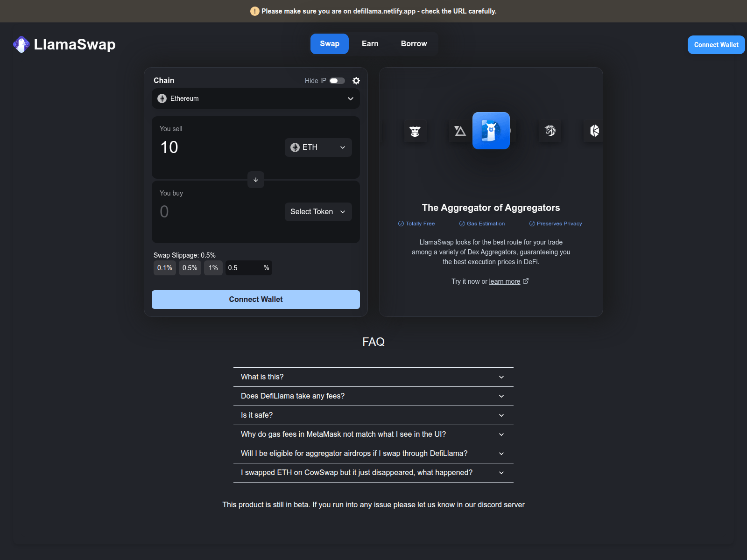Screen dimensions: 747x560
Task: Click the triangle-logo aggregator icon
Action: pyautogui.click(x=460, y=131)
